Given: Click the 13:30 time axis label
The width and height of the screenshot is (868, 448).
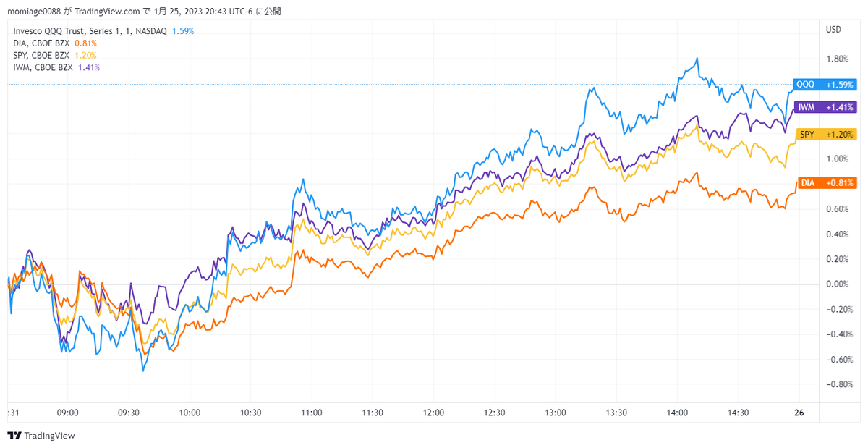Looking at the screenshot, I should pyautogui.click(x=616, y=413).
